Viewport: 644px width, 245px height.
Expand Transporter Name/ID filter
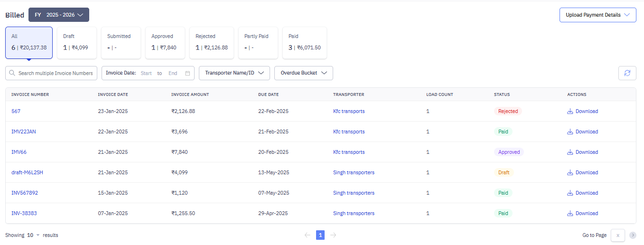click(x=234, y=73)
